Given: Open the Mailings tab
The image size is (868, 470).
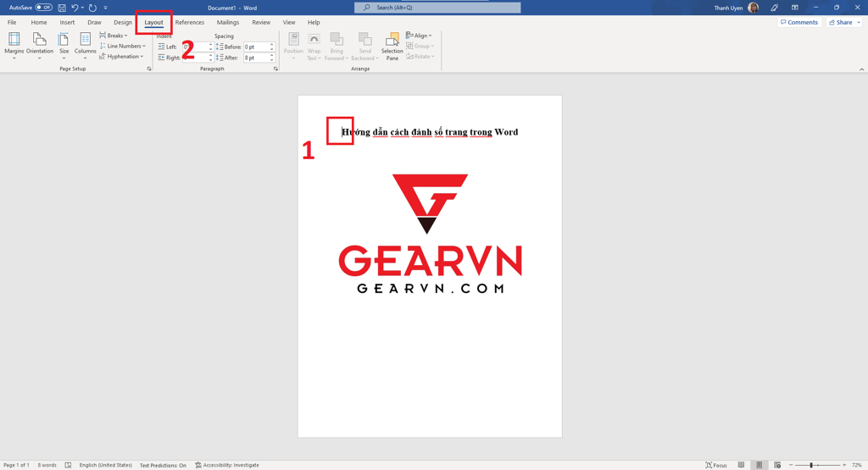Looking at the screenshot, I should (228, 23).
